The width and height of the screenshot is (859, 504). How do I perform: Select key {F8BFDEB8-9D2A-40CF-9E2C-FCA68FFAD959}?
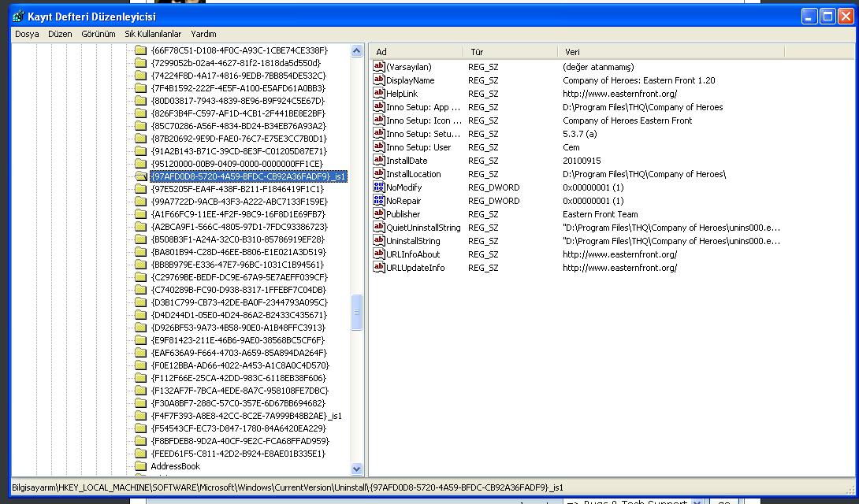(240, 441)
